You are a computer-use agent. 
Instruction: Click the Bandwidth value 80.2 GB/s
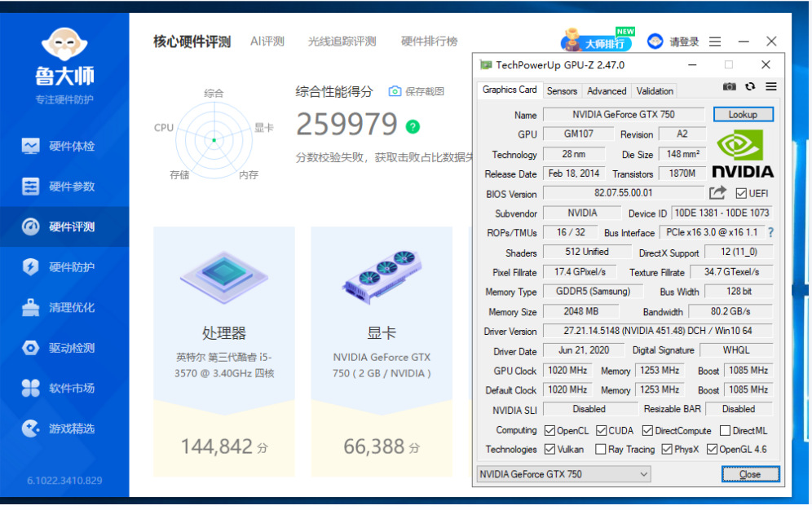click(730, 312)
